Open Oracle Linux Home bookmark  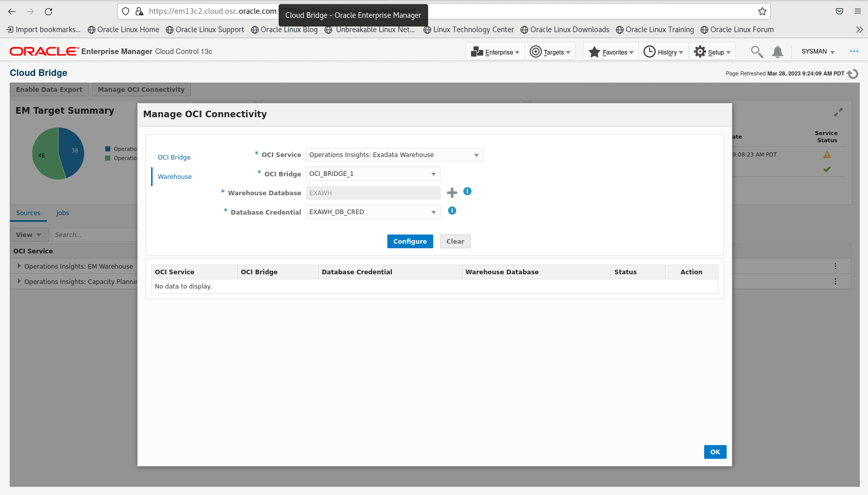click(x=123, y=30)
